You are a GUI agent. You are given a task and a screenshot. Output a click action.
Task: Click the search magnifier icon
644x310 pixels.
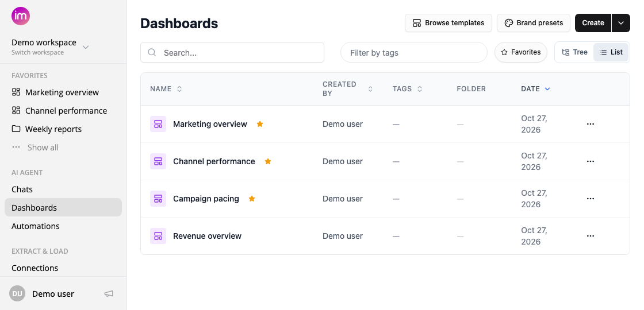tap(152, 52)
